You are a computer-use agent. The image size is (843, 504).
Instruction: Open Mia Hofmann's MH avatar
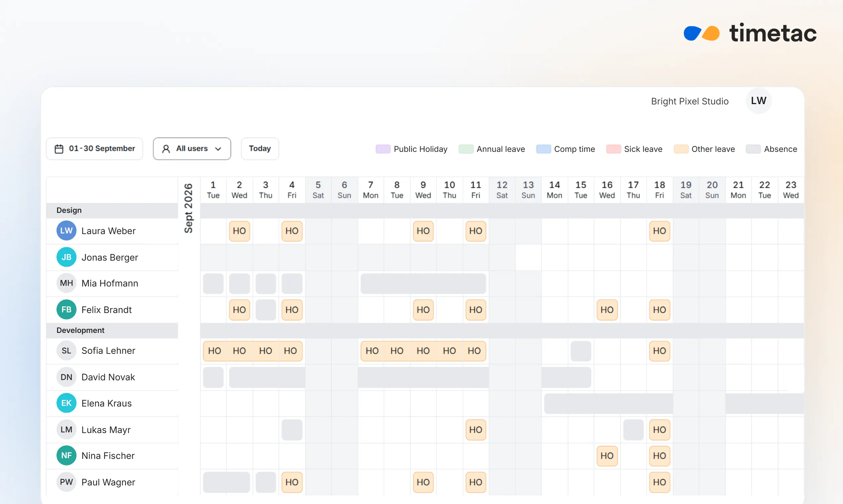66,283
